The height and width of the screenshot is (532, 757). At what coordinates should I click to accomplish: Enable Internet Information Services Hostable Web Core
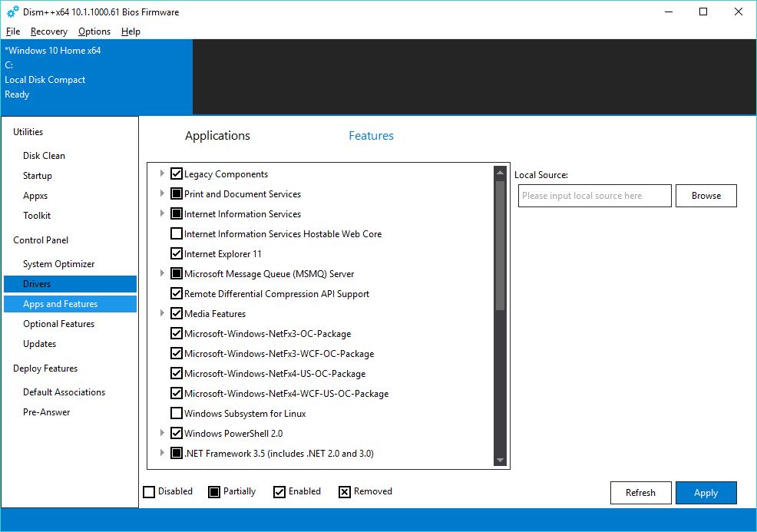point(177,233)
